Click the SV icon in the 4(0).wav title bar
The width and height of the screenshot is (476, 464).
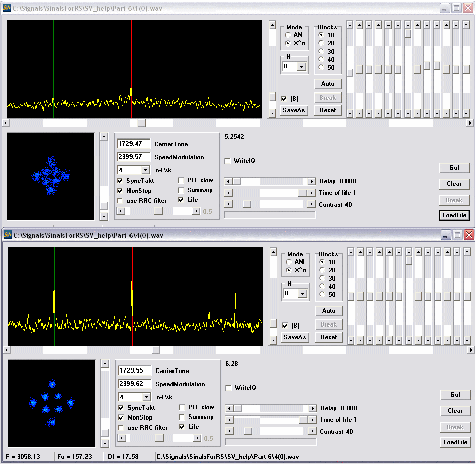pos(7,235)
